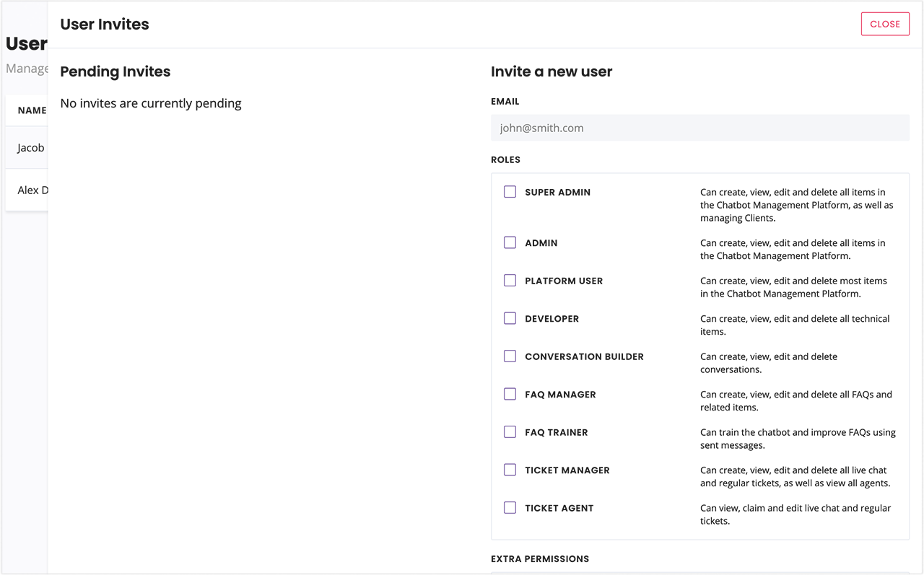Enable the FAQ TRAINER role checkbox

coord(510,431)
